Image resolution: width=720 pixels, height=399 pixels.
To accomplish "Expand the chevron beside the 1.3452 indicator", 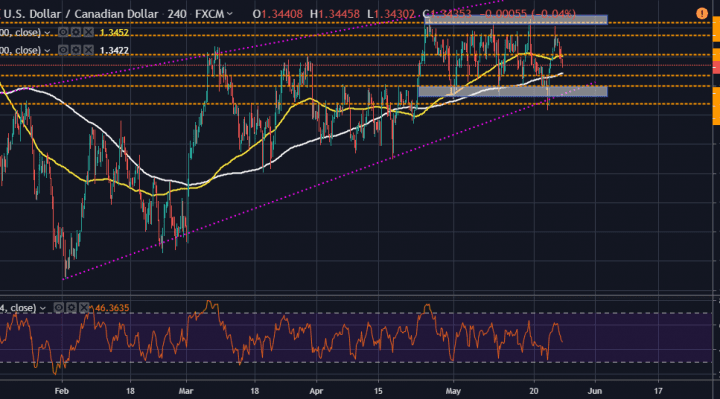I will click(47, 34).
